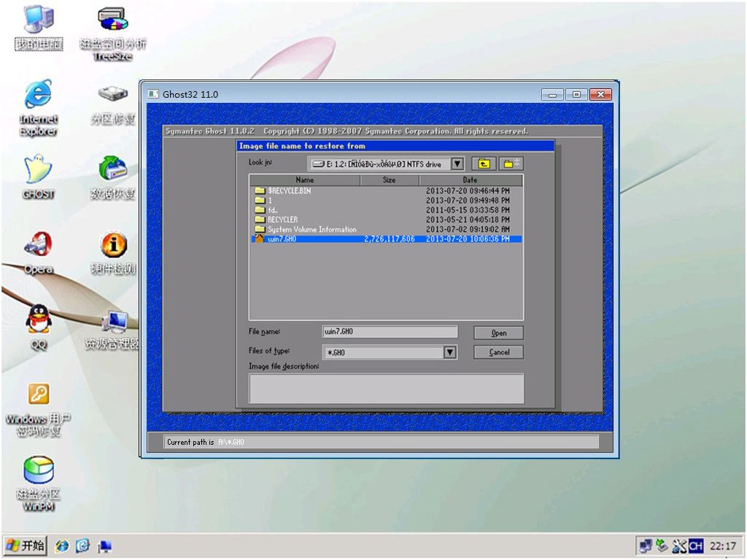This screenshot has width=747, height=560.
Task: Click the second quick launch browser icon
Action: pyautogui.click(x=83, y=545)
